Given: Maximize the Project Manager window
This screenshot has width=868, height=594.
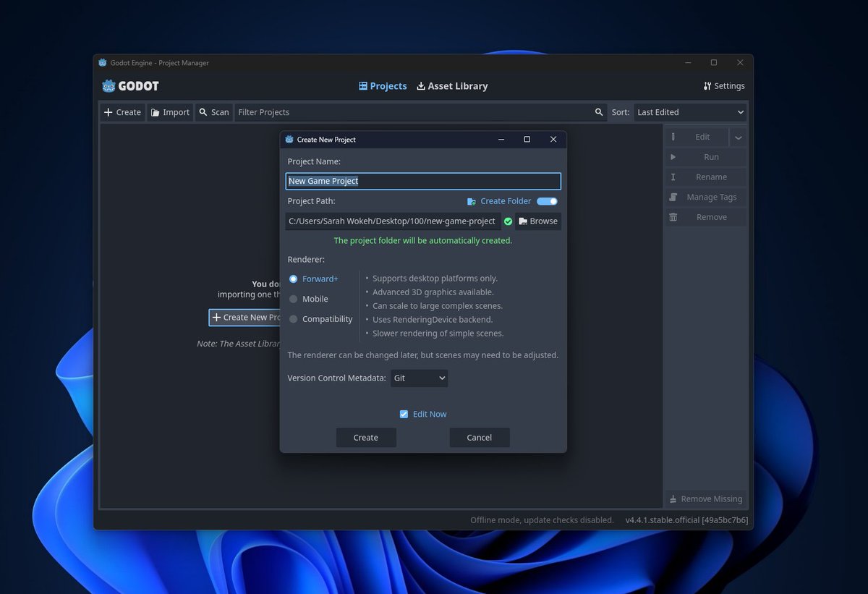Looking at the screenshot, I should pyautogui.click(x=714, y=63).
